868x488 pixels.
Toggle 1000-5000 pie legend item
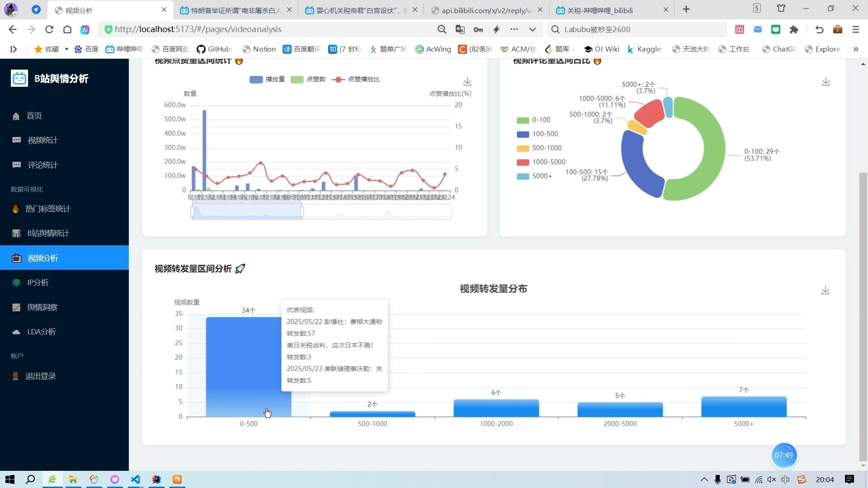point(541,162)
